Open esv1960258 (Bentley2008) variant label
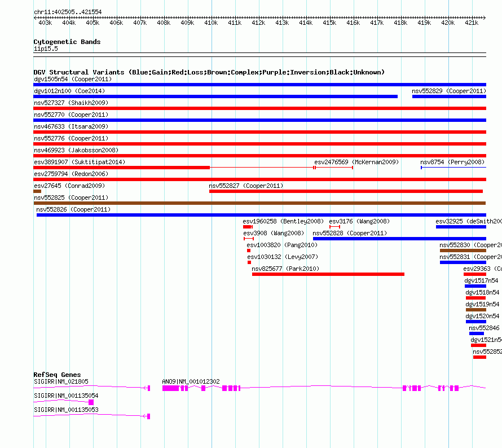The width and height of the screenshot is (502, 448). tap(283, 221)
